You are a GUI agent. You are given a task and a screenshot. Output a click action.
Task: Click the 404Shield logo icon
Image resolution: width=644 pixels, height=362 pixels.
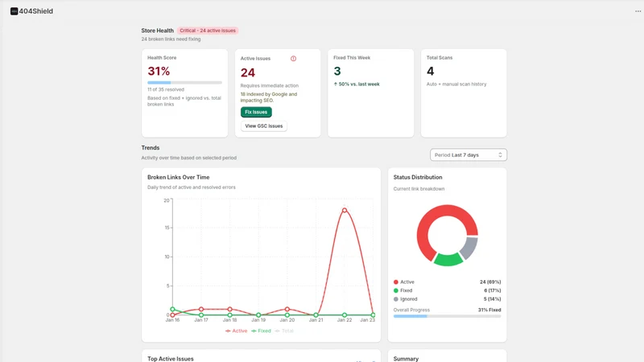click(x=14, y=11)
